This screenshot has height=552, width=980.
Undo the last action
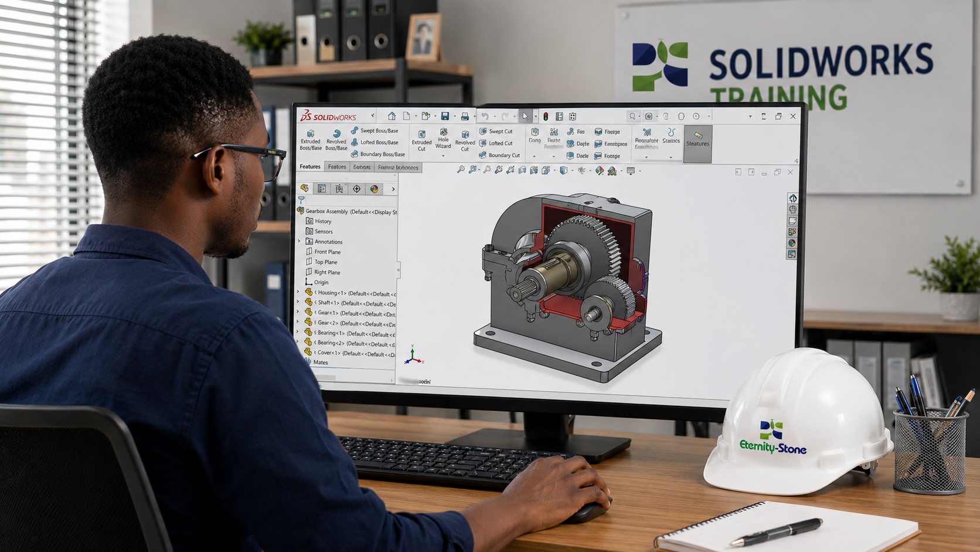pyautogui.click(x=485, y=116)
